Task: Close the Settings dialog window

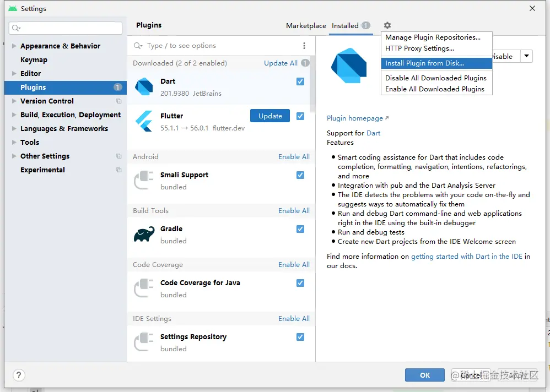Action: point(532,8)
